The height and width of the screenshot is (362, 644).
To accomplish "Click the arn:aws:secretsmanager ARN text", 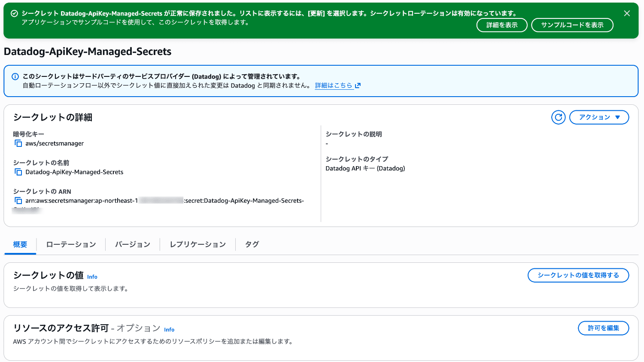I will pos(164,201).
